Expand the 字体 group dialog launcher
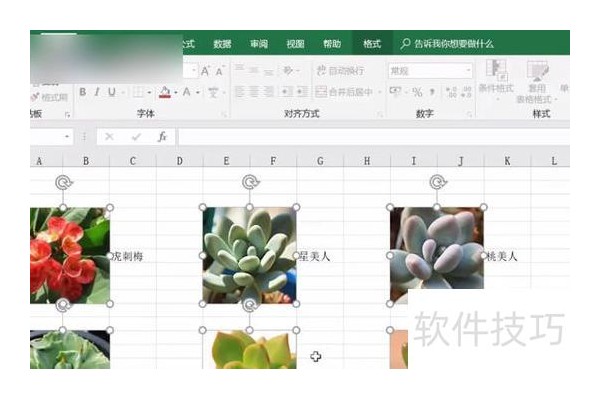The height and width of the screenshot is (400, 600). 224,114
